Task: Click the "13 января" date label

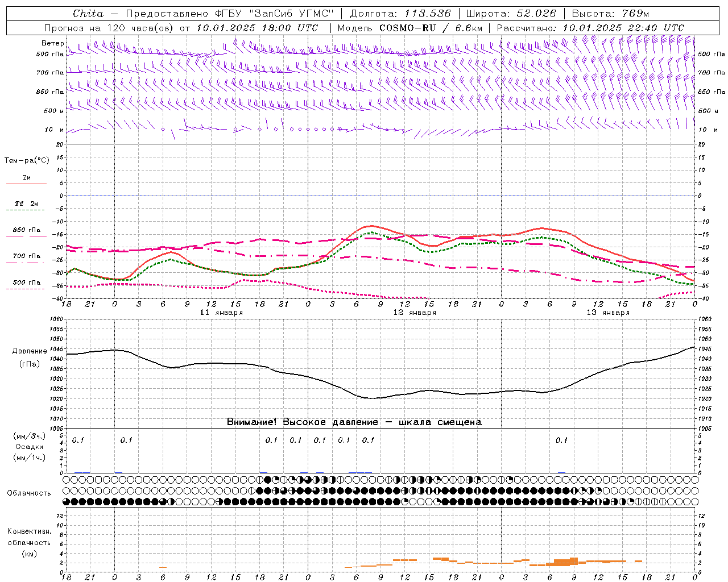Action: [608, 313]
